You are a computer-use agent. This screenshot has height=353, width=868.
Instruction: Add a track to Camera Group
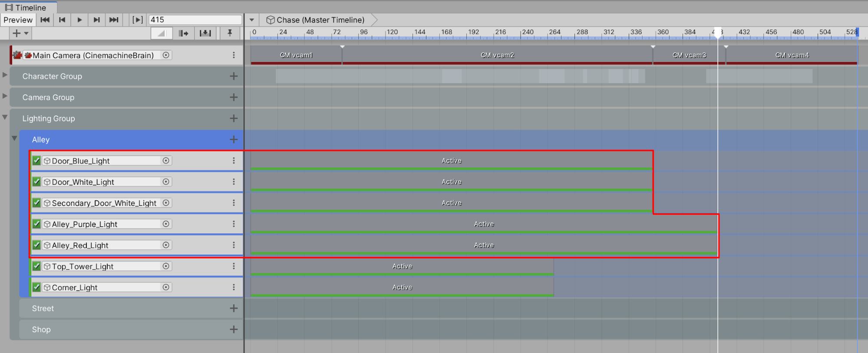pyautogui.click(x=234, y=97)
